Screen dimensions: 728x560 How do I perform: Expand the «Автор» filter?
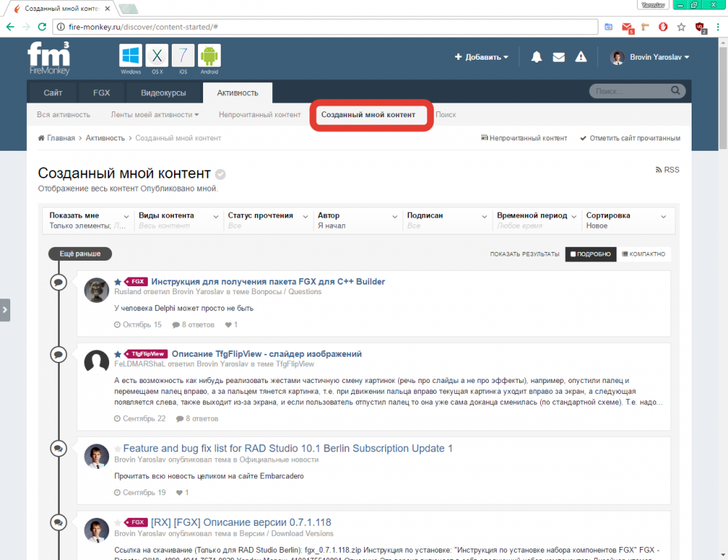(357, 221)
